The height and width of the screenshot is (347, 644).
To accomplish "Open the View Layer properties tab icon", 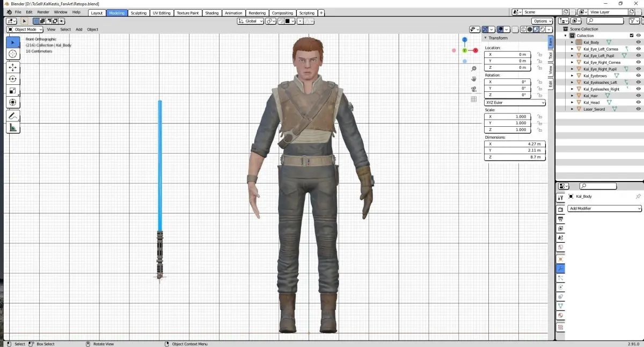I will 560,228.
